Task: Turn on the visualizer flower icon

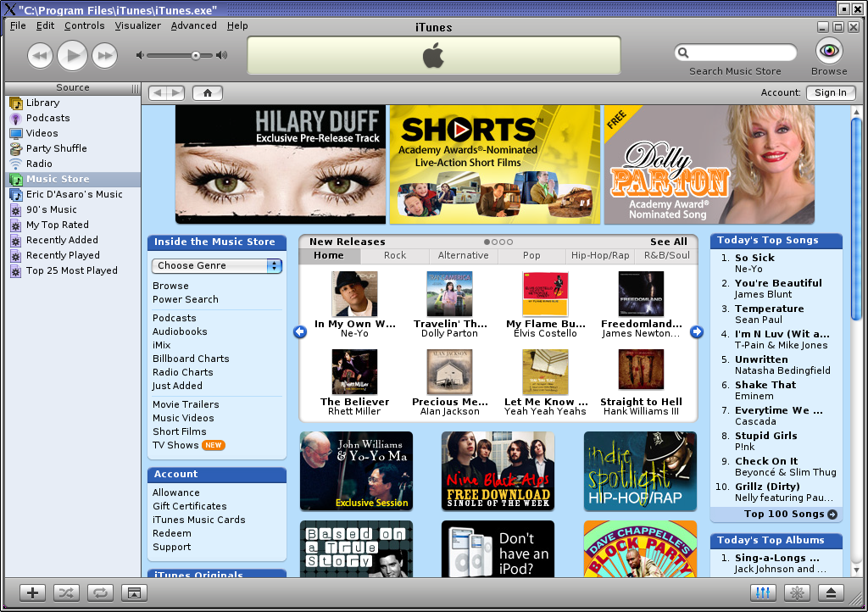Action: 797,593
